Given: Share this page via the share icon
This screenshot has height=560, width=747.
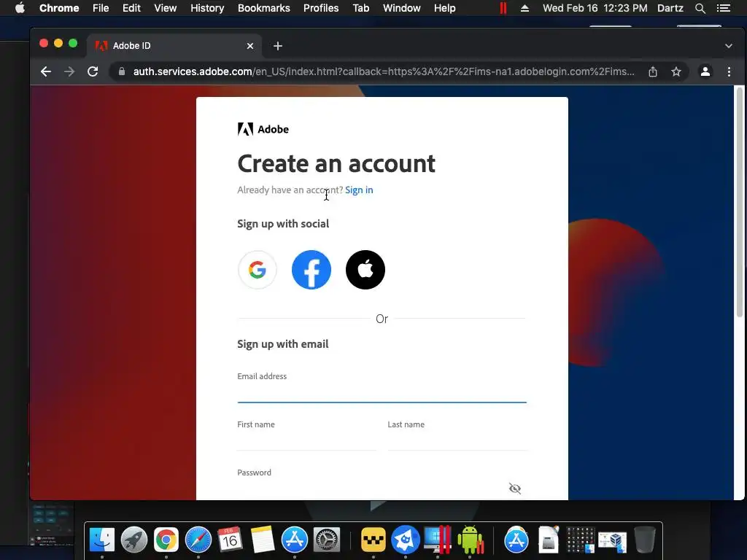Looking at the screenshot, I should click(x=653, y=71).
